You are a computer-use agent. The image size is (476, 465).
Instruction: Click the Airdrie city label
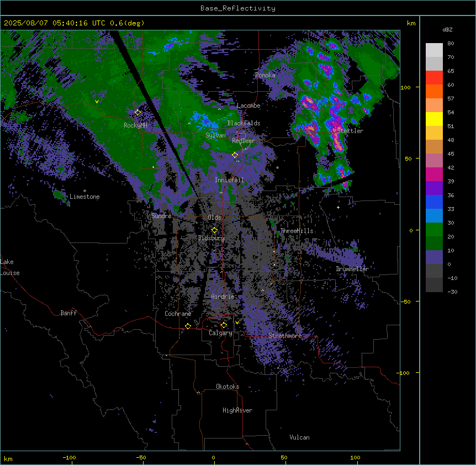coord(223,297)
